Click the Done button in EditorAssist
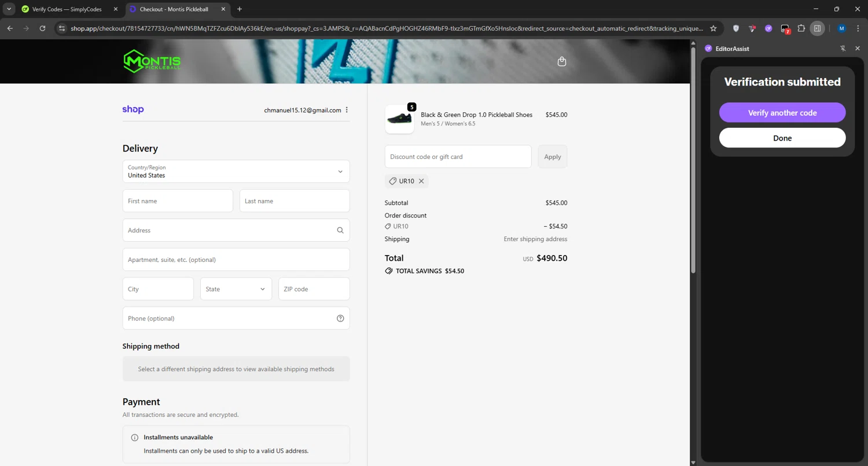The image size is (868, 466). (x=782, y=138)
